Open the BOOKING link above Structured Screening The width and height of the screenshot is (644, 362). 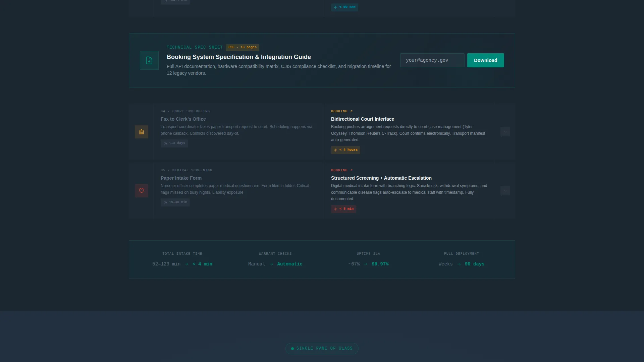click(342, 170)
